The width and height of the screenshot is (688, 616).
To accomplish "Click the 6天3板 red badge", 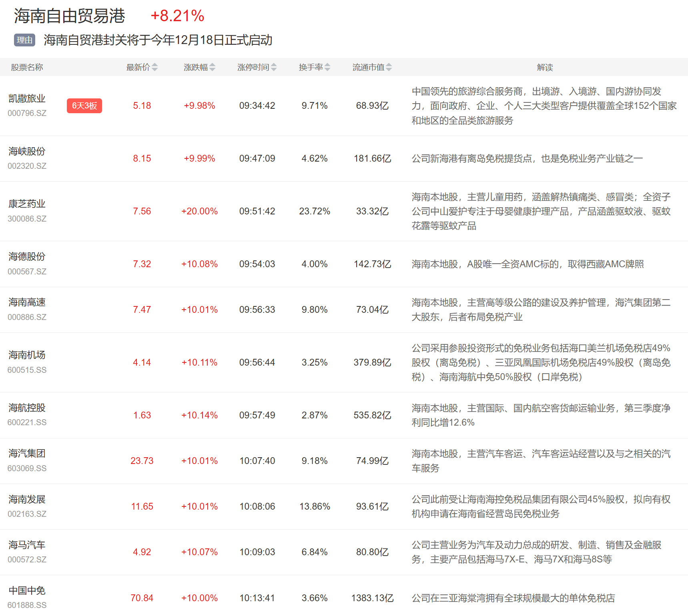I will click(84, 106).
